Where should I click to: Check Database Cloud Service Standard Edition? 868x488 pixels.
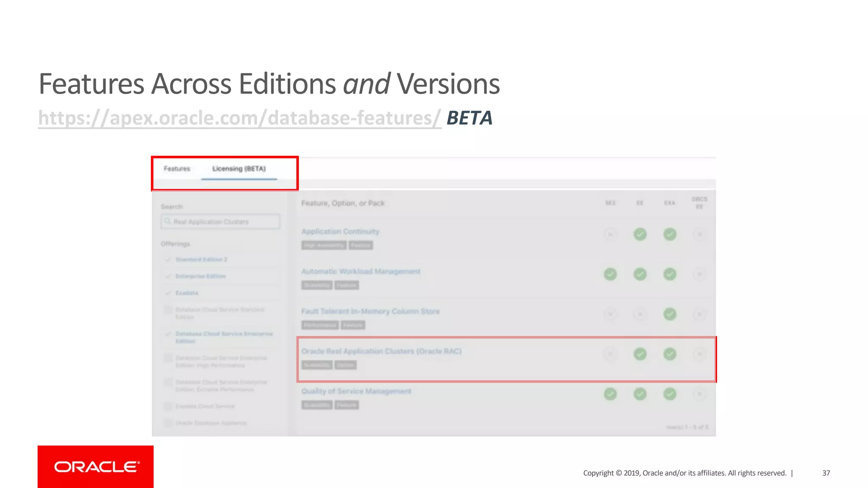(168, 310)
